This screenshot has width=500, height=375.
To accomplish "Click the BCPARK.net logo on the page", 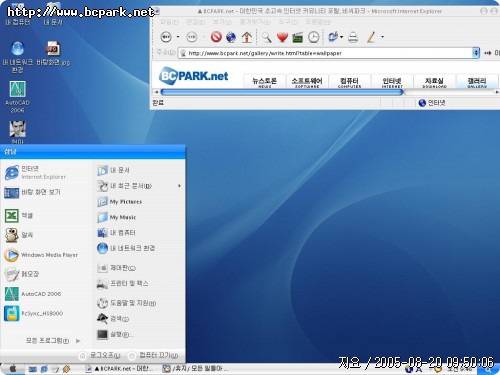I will point(194,76).
